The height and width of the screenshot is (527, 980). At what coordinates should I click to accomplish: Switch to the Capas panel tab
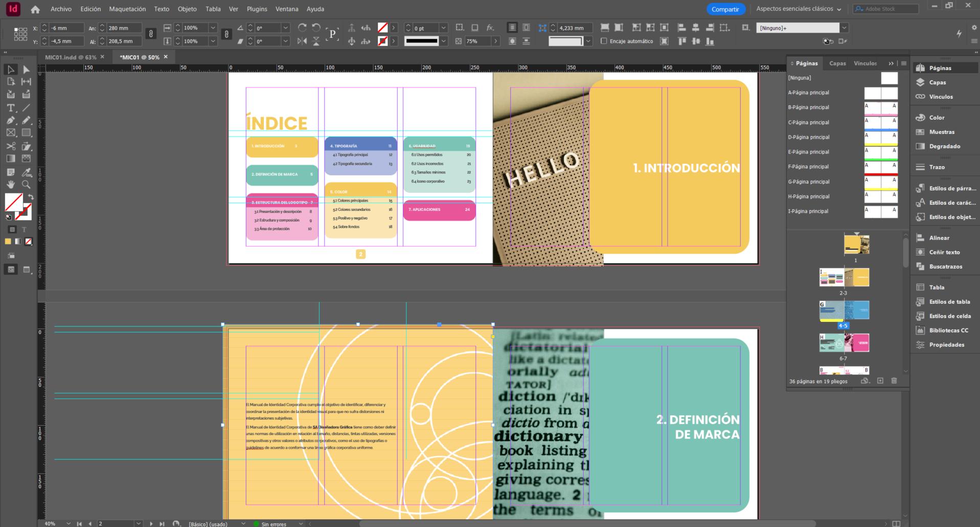pos(837,63)
